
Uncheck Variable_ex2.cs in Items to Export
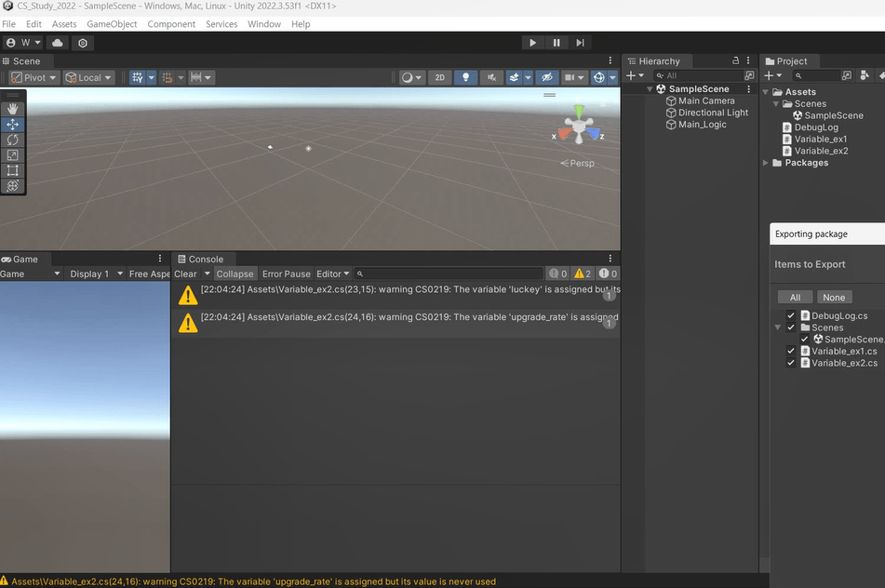(x=791, y=363)
